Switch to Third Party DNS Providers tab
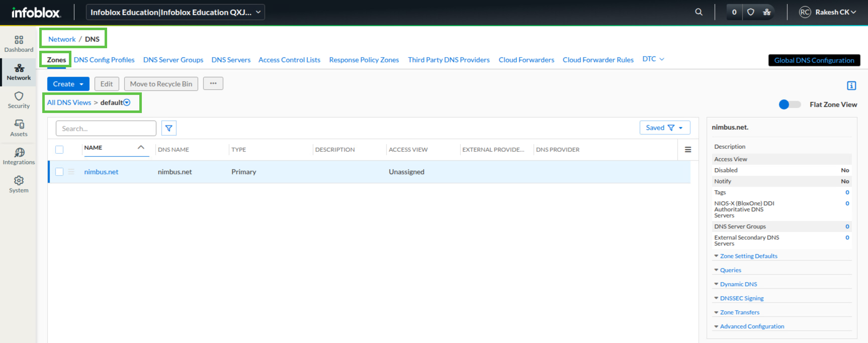 [x=449, y=60]
